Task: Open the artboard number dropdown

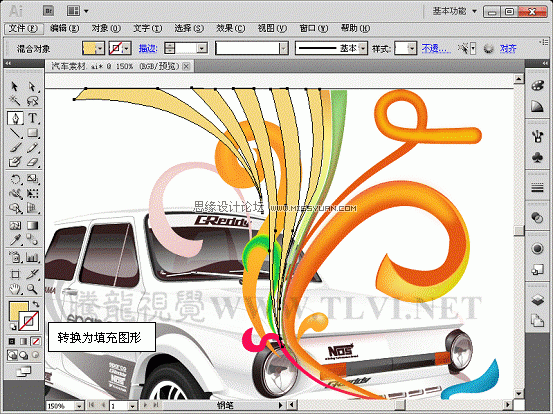Action: point(133,406)
